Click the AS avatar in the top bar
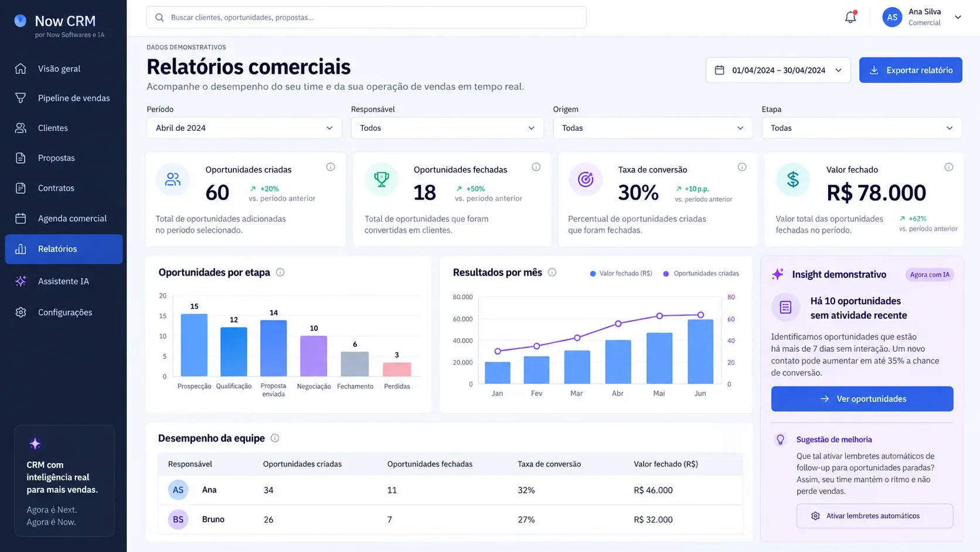The width and height of the screenshot is (980, 552). (x=892, y=17)
